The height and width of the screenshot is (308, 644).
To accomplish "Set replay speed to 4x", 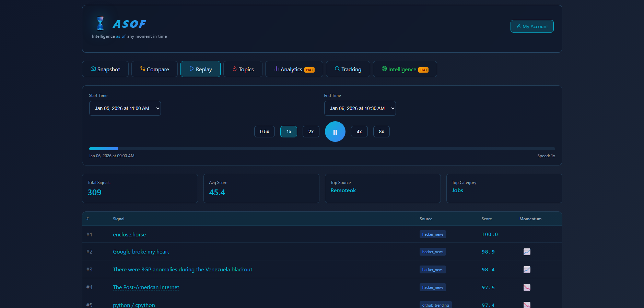I will (359, 132).
